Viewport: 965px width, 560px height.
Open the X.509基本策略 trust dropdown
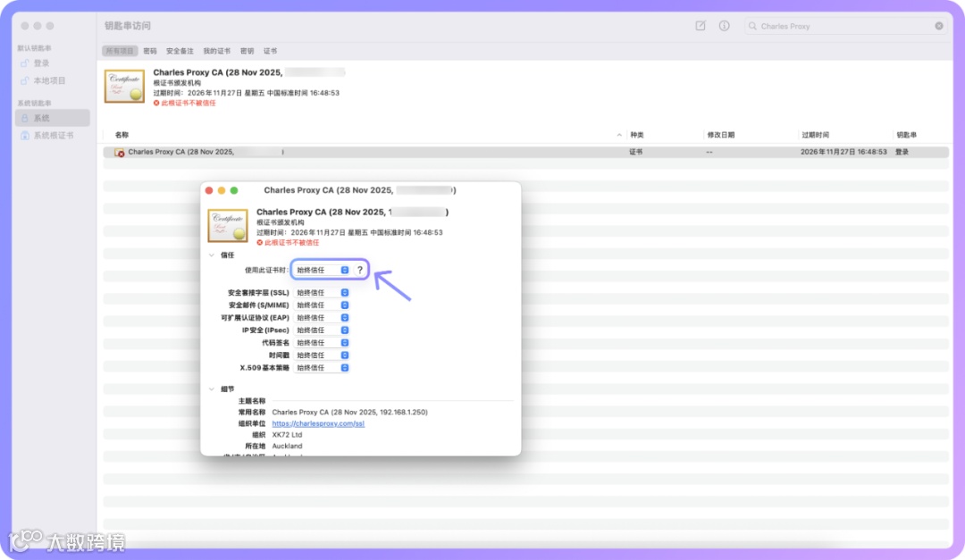[x=322, y=368]
